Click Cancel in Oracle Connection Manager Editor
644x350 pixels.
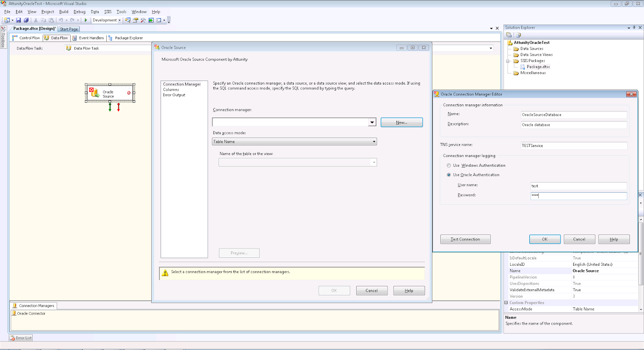tap(579, 239)
